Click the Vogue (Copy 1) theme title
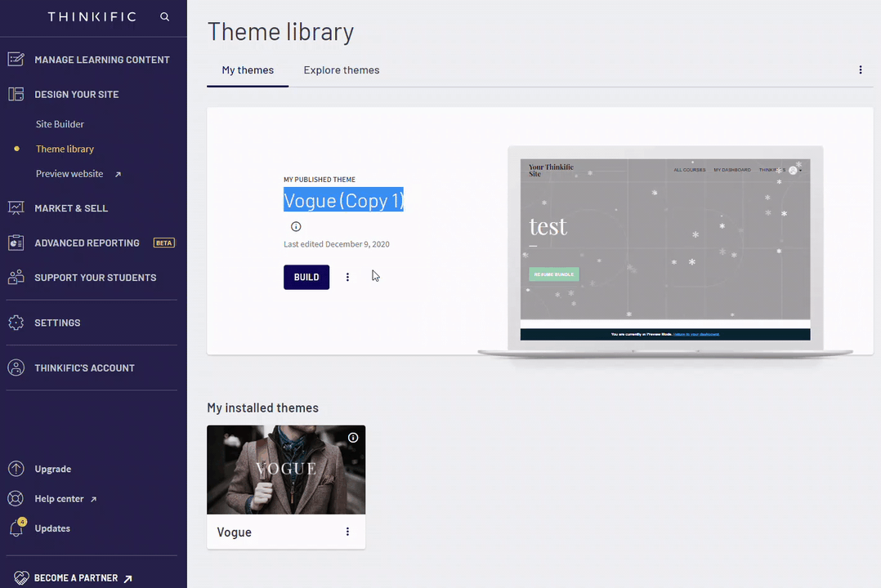Image resolution: width=881 pixels, height=588 pixels. [343, 200]
